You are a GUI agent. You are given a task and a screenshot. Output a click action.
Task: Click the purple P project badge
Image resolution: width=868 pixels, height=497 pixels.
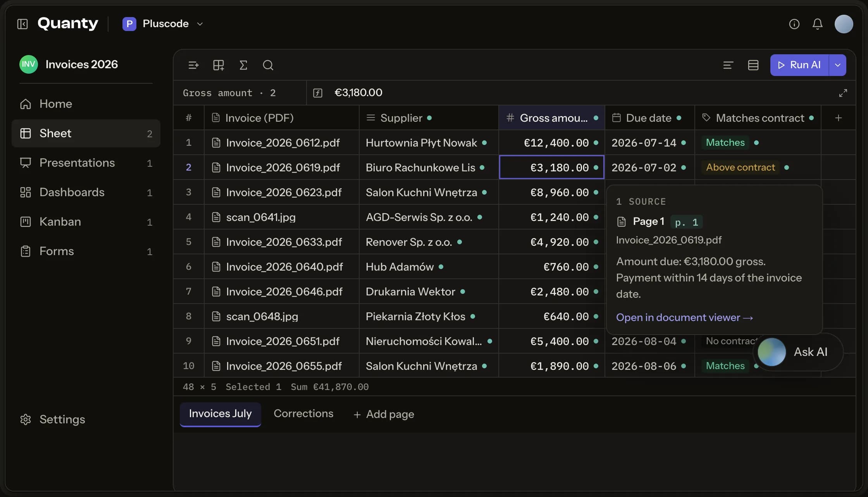coord(129,24)
